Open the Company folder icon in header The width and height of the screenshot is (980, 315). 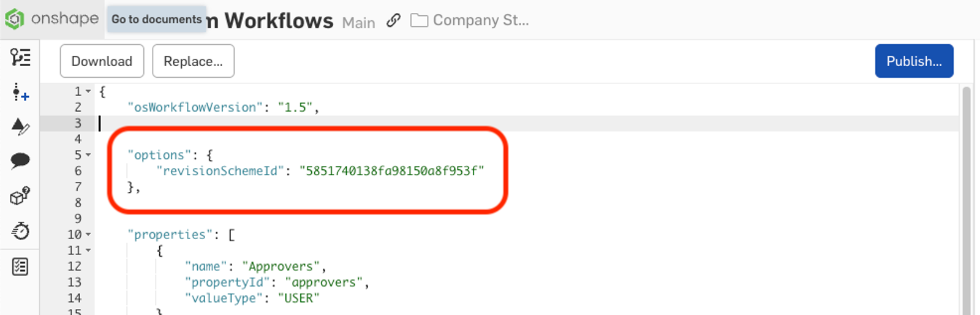click(419, 21)
